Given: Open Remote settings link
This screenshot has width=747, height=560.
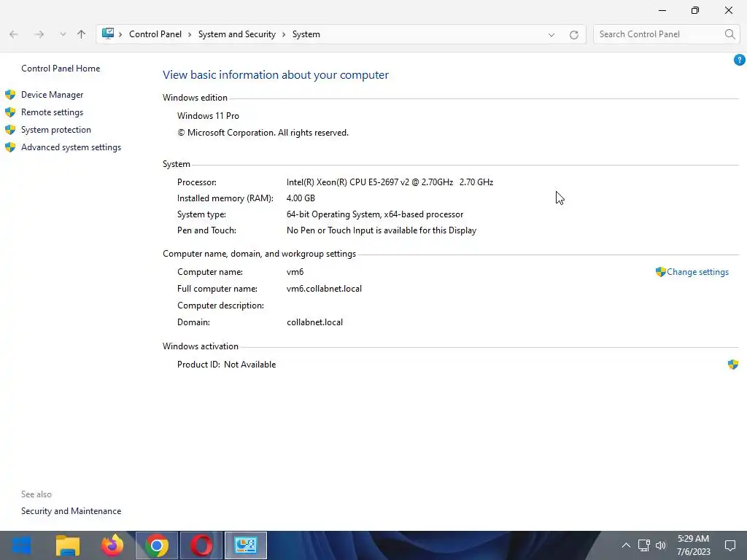Looking at the screenshot, I should pos(52,112).
